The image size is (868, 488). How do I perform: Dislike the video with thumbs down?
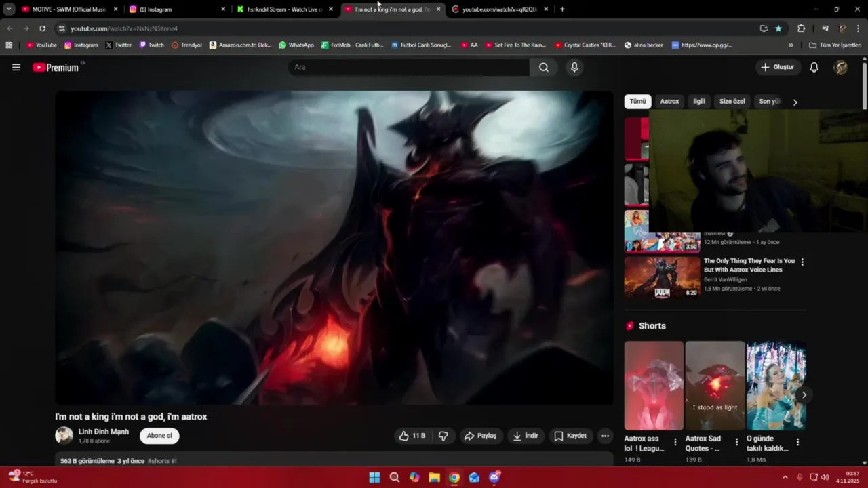point(443,436)
